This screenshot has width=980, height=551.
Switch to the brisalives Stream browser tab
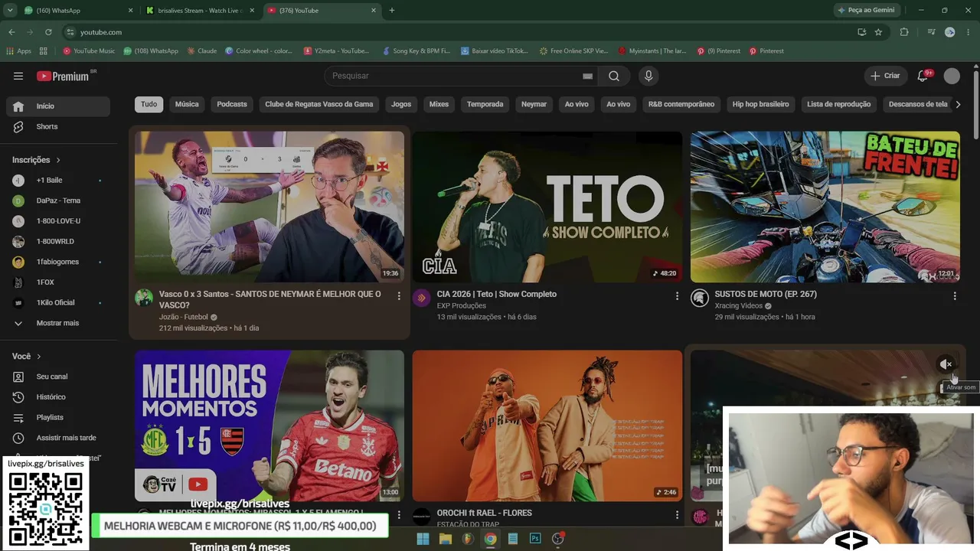click(x=200, y=11)
